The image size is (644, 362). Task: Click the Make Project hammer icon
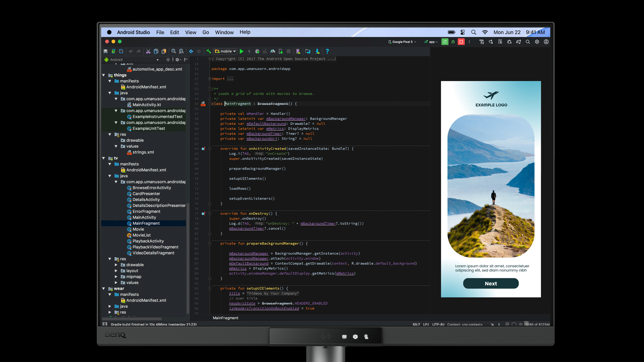point(208,51)
